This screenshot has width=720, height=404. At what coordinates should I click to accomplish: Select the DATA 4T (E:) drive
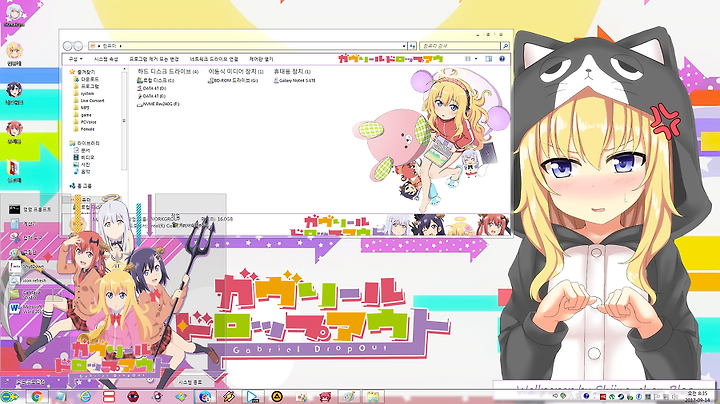coord(152,96)
